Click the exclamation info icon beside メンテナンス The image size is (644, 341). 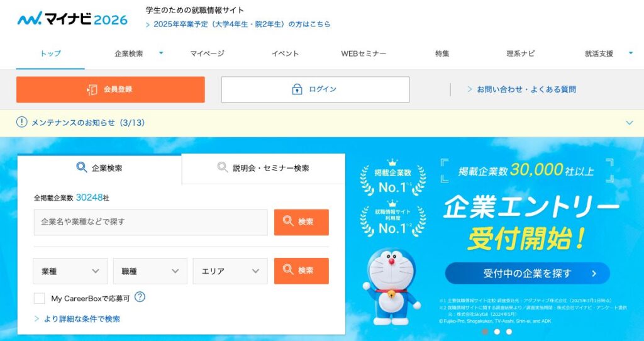pos(22,122)
